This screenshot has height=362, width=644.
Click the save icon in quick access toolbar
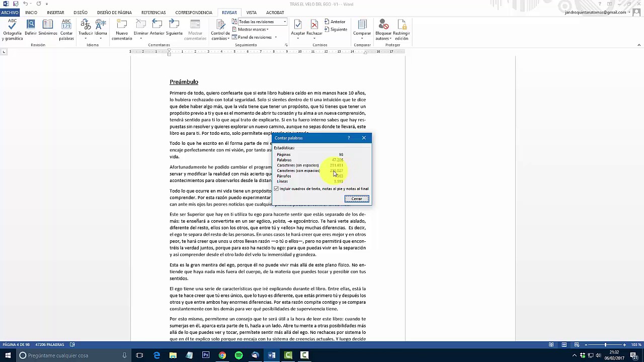16,4
